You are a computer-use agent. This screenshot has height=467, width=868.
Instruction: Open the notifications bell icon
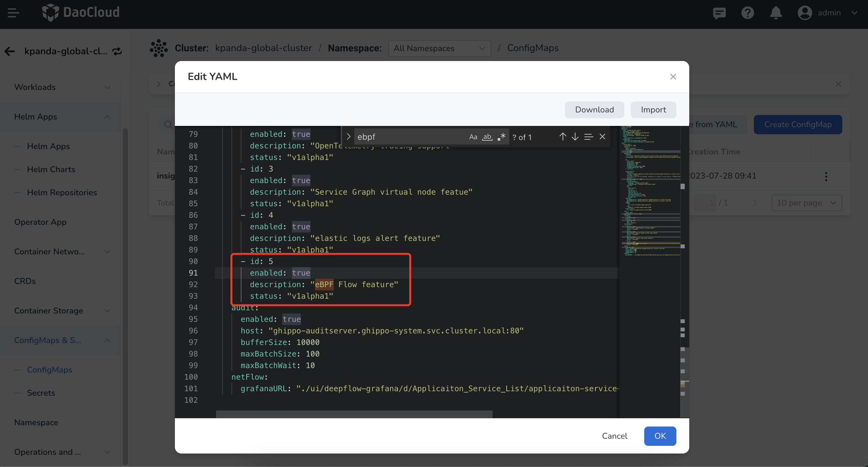pyautogui.click(x=776, y=13)
